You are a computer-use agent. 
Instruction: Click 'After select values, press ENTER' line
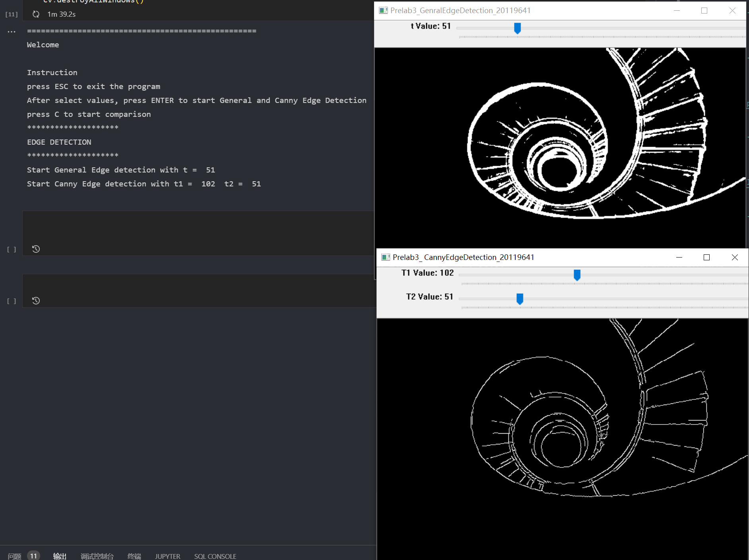click(x=197, y=101)
